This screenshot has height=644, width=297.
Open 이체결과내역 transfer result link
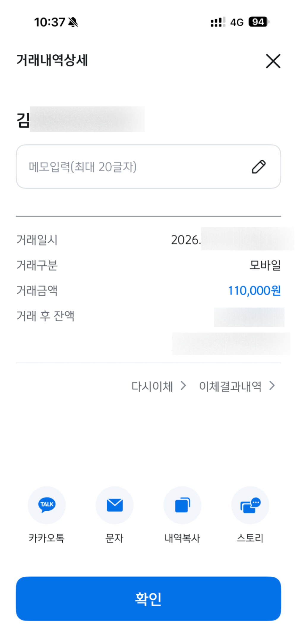pyautogui.click(x=230, y=386)
